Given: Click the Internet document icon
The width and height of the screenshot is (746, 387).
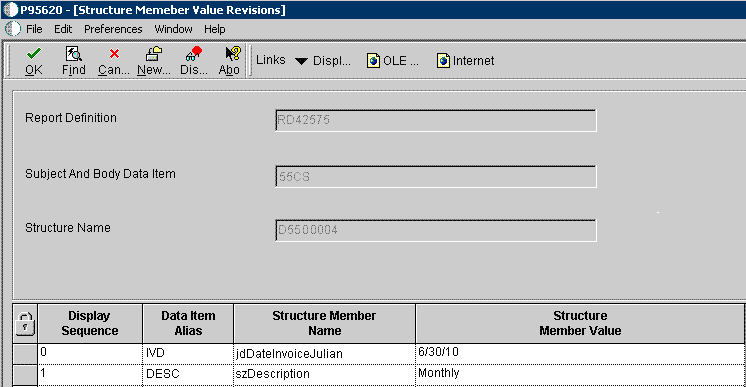Looking at the screenshot, I should coord(443,61).
